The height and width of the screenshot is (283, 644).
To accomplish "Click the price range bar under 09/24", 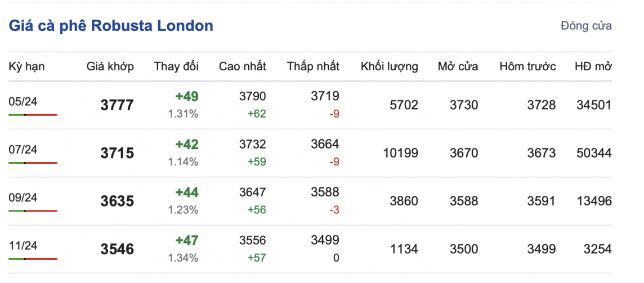I will (x=33, y=211).
